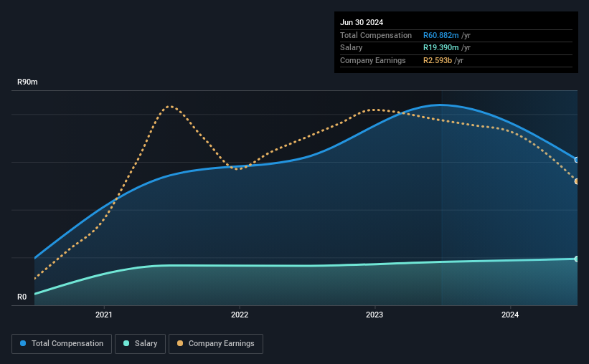Toggle the Total Compensation legend button
This screenshot has width=589, height=364.
point(62,344)
